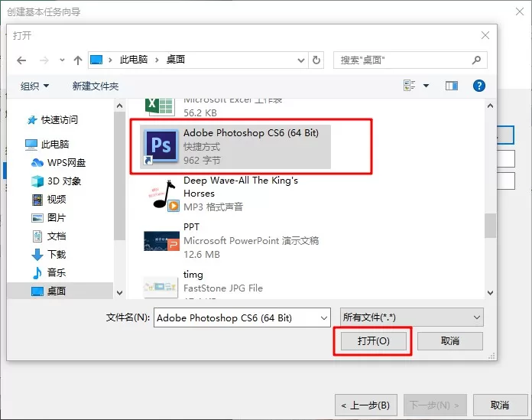
Task: Change the view layout icon
Action: (410, 86)
